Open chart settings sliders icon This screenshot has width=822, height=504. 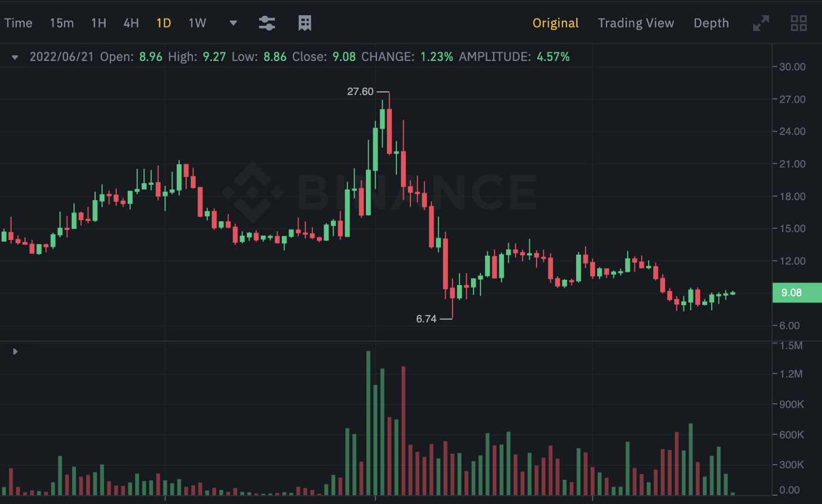tap(267, 23)
